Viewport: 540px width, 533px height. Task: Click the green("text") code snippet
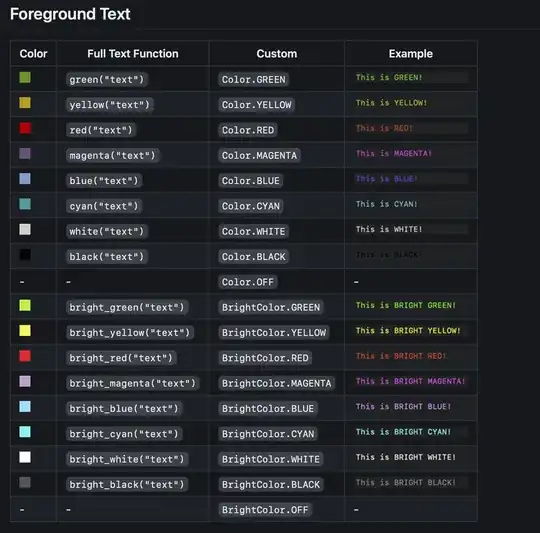click(x=107, y=80)
